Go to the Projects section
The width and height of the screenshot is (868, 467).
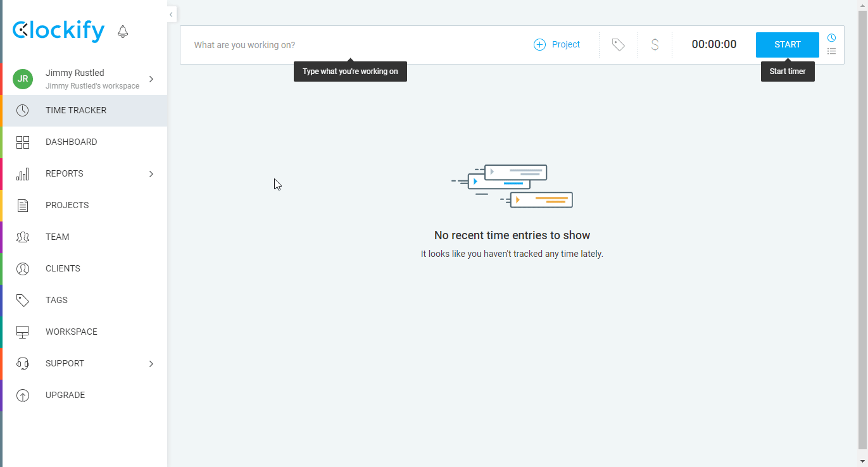[x=67, y=206]
